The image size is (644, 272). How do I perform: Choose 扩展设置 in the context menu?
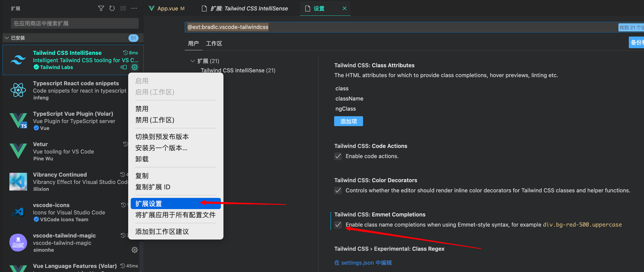point(176,203)
